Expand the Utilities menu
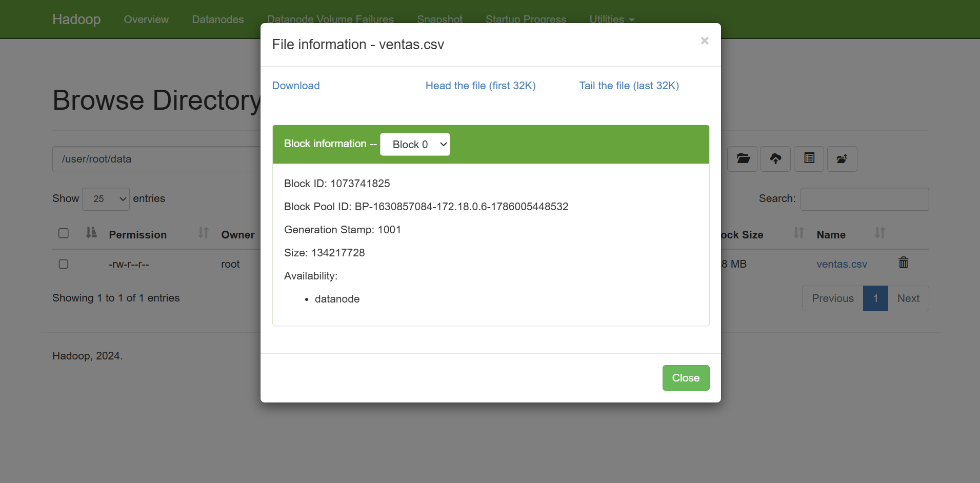 [x=612, y=19]
